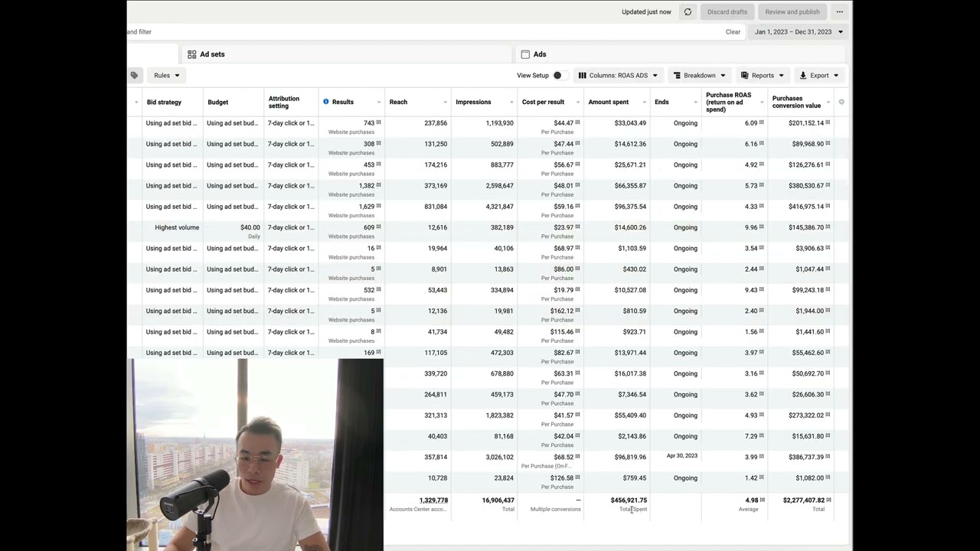The width and height of the screenshot is (980, 551).
Task: Open the Columns: ROAS ADS dropdown
Action: pos(619,75)
